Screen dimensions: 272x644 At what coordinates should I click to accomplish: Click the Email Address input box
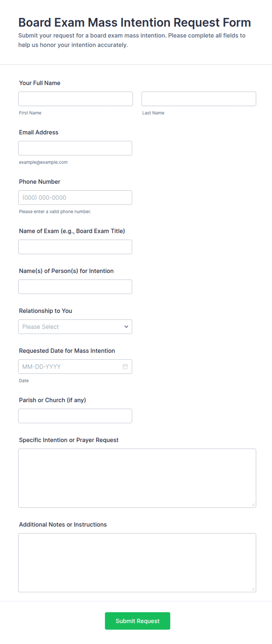(x=75, y=148)
